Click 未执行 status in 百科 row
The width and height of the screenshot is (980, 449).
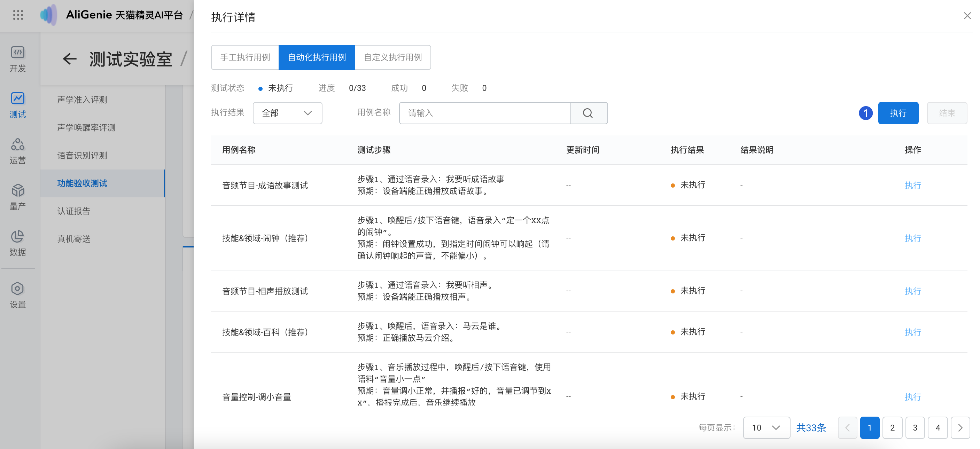688,331
